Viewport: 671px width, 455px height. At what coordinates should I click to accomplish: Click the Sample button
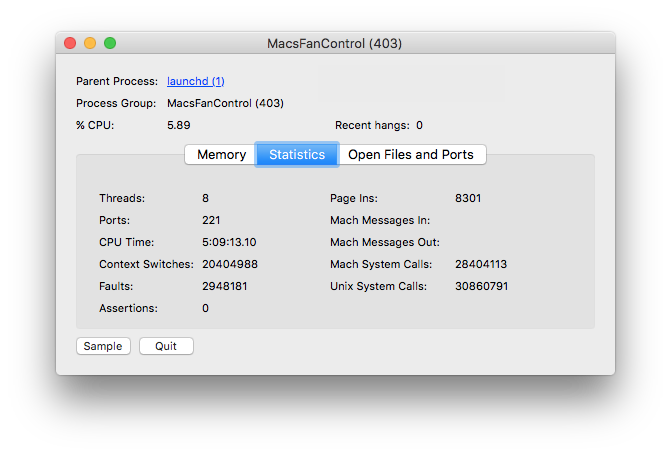103,346
